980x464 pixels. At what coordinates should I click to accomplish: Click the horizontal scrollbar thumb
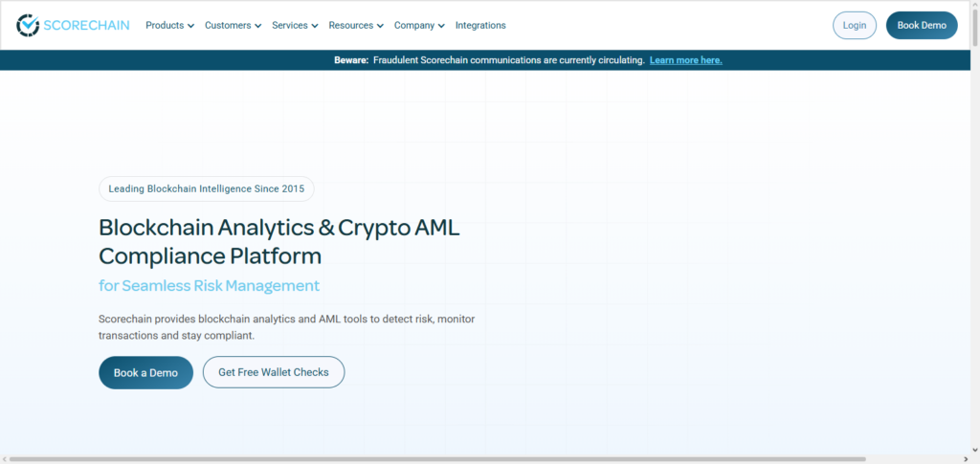tap(437, 459)
